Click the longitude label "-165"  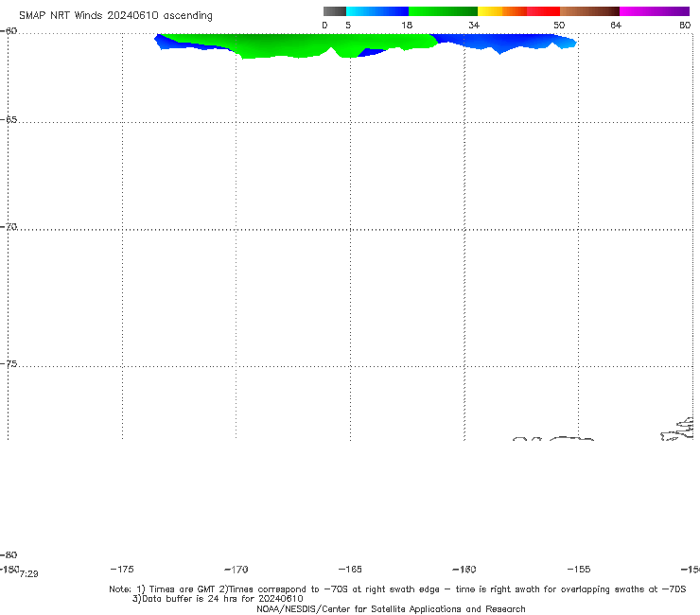[x=350, y=569]
